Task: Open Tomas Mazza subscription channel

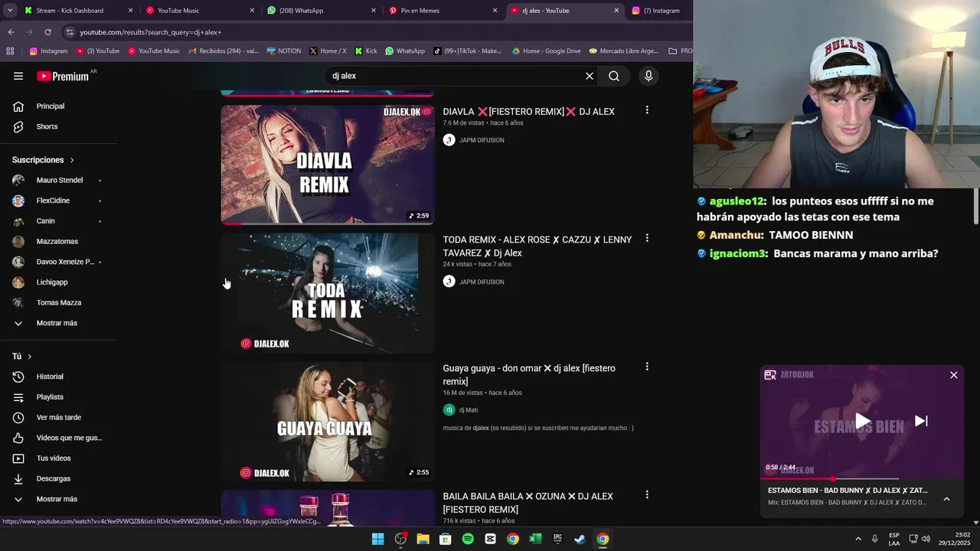Action: click(58, 303)
